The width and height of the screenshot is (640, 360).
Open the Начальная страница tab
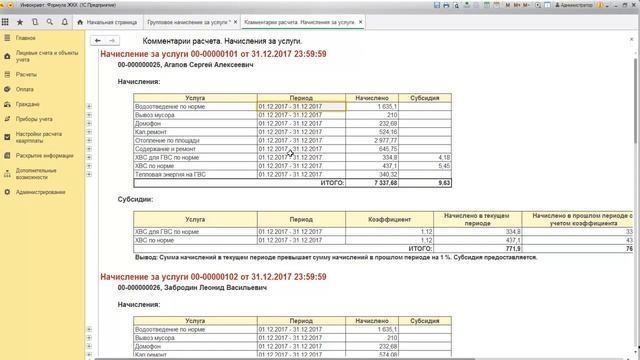tap(107, 22)
